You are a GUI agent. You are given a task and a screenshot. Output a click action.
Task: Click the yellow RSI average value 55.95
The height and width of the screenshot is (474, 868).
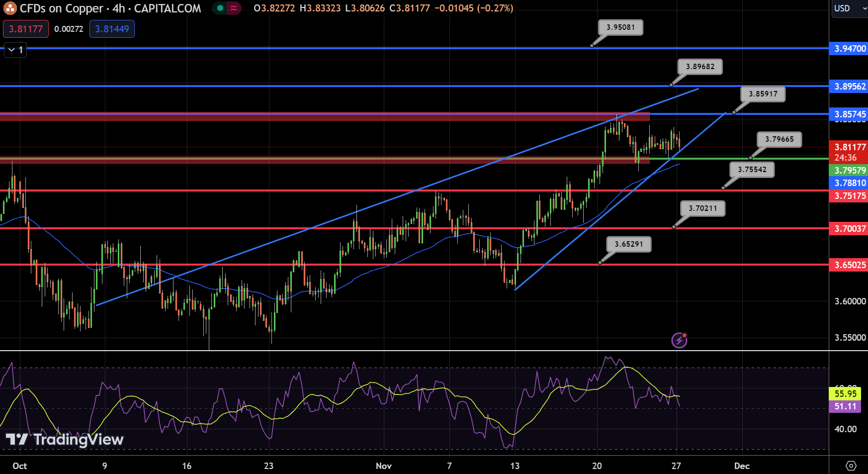[845, 394]
